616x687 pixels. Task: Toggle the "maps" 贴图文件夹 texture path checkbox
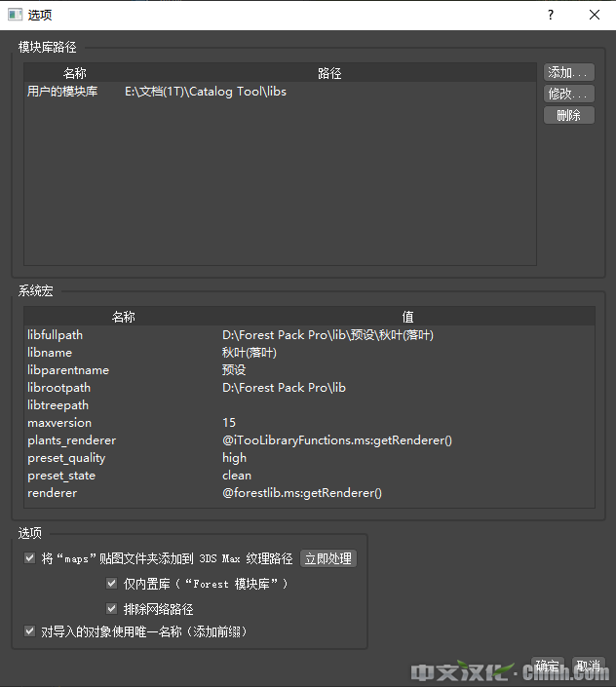click(29, 559)
